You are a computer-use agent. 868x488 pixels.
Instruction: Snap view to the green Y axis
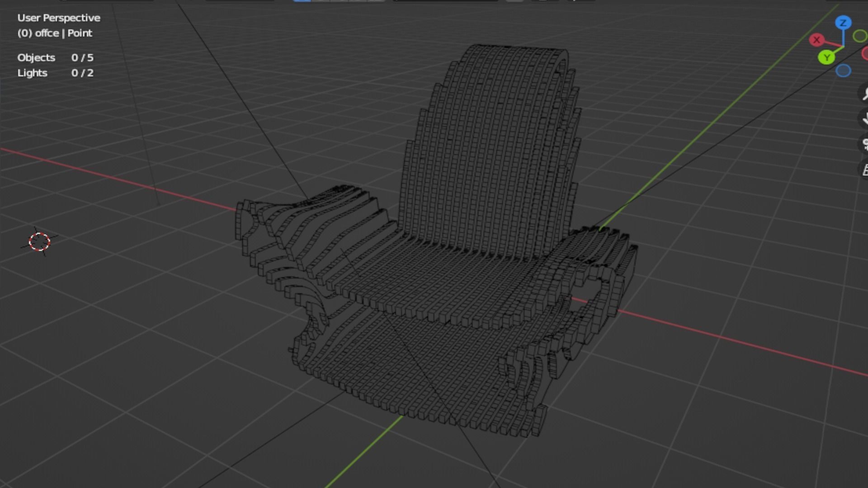click(826, 57)
